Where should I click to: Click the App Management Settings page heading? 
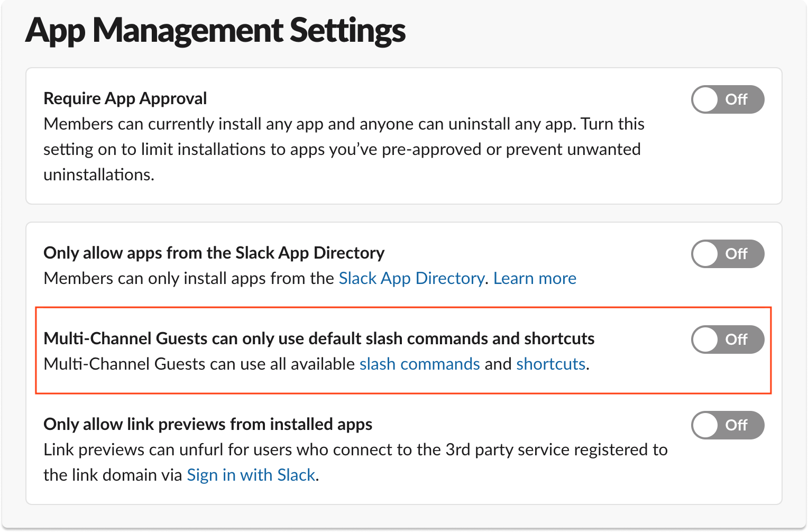[x=215, y=31]
